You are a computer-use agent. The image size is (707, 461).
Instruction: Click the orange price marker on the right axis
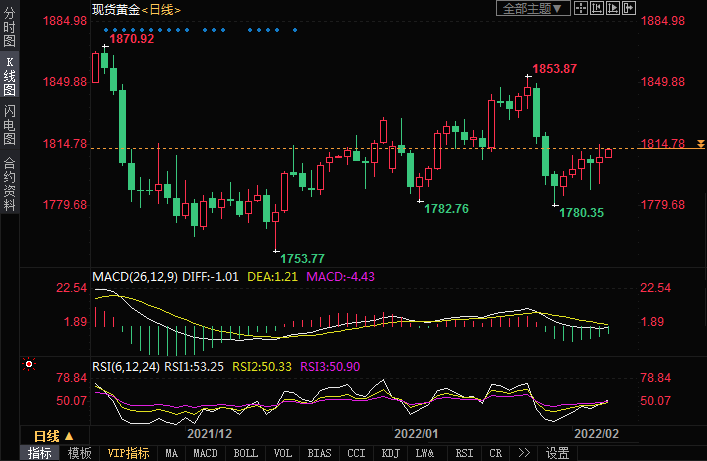coord(700,145)
